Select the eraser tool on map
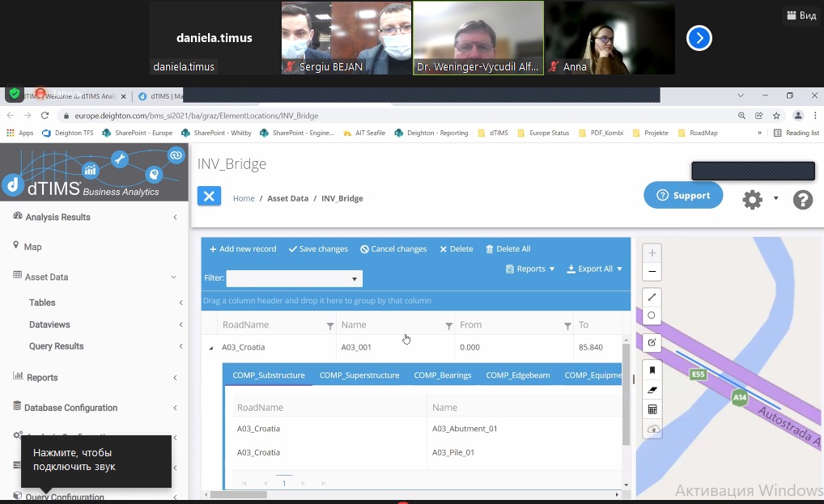Screen dimensions: 824x504 pyautogui.click(x=652, y=390)
